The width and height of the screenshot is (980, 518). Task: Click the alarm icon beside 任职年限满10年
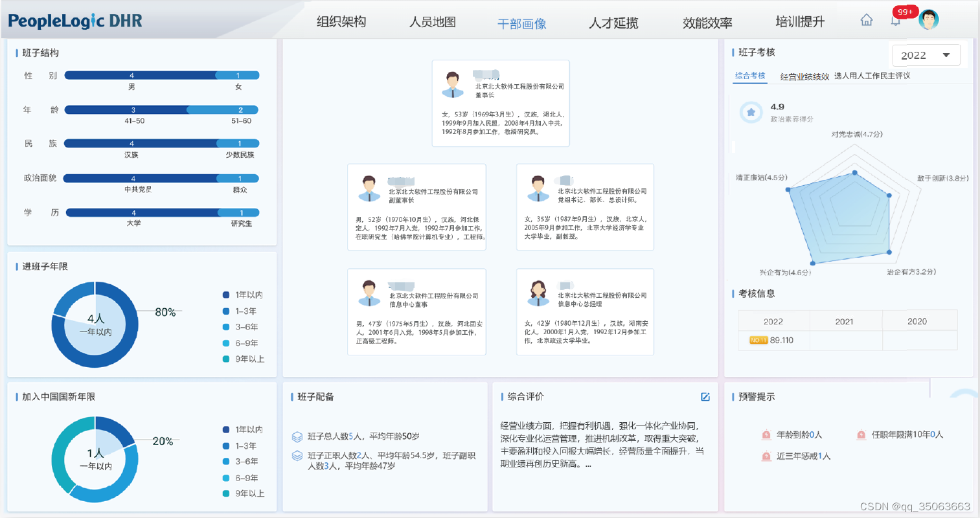[861, 434]
